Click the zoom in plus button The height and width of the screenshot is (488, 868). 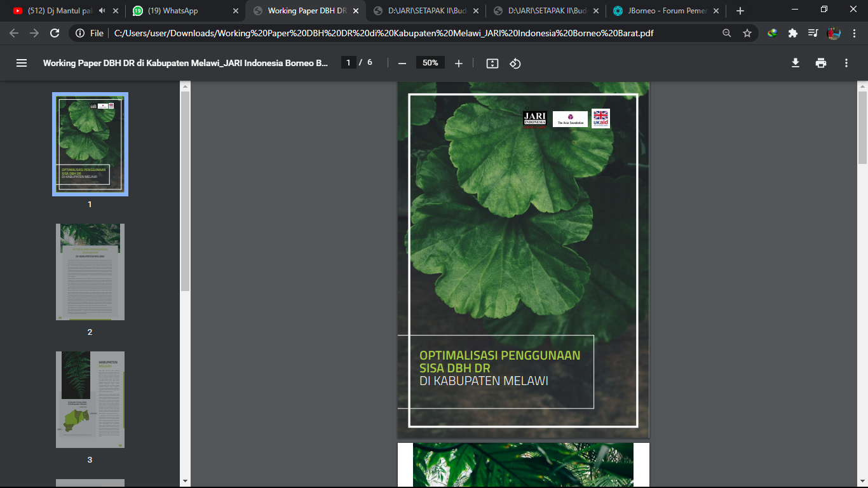pyautogui.click(x=459, y=63)
